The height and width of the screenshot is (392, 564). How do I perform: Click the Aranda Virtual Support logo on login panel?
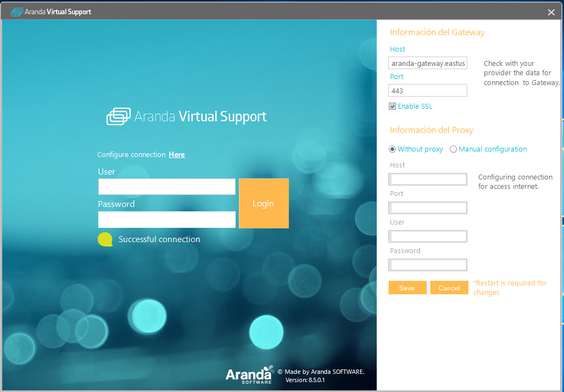click(186, 116)
